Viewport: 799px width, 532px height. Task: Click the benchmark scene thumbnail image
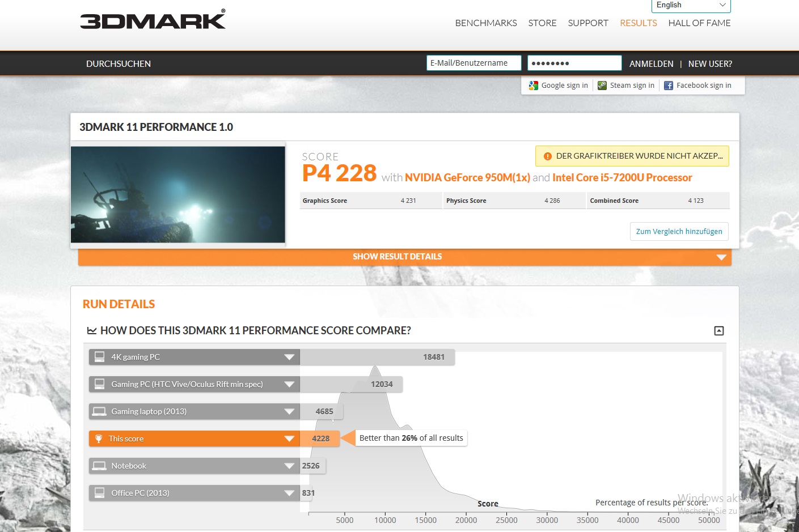point(178,194)
